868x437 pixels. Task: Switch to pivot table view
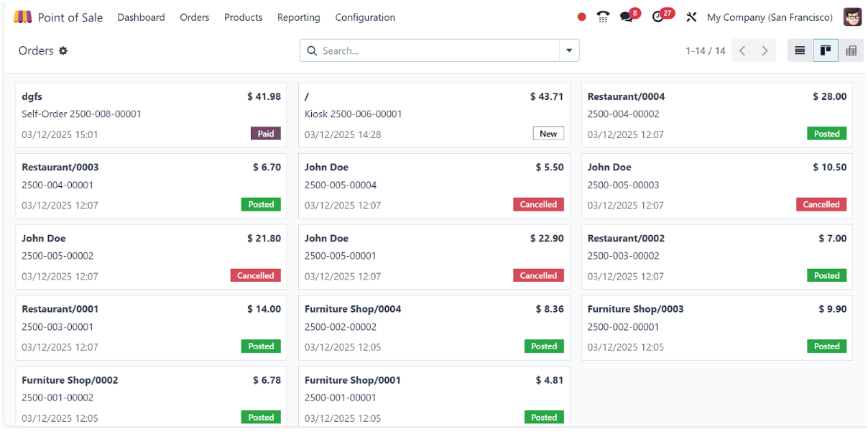(x=851, y=51)
